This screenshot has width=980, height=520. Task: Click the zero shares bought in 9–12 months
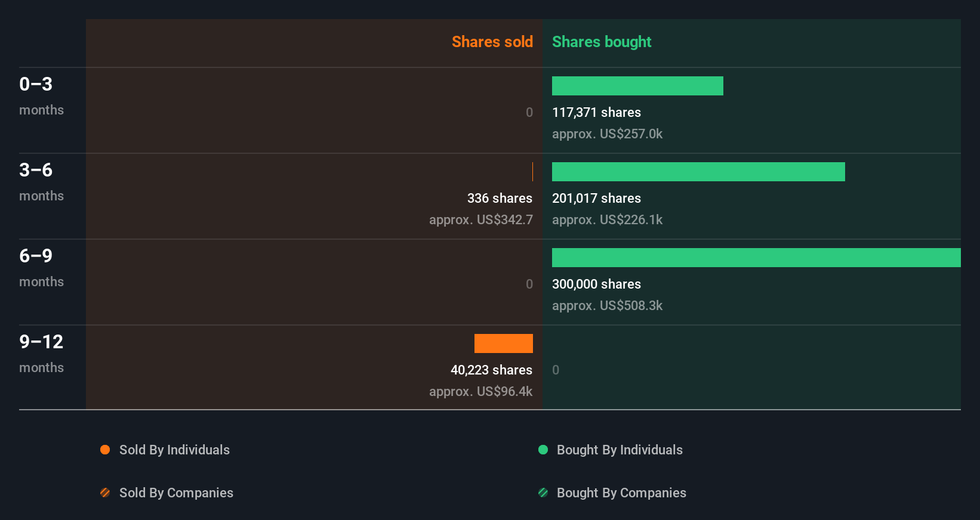(556, 370)
